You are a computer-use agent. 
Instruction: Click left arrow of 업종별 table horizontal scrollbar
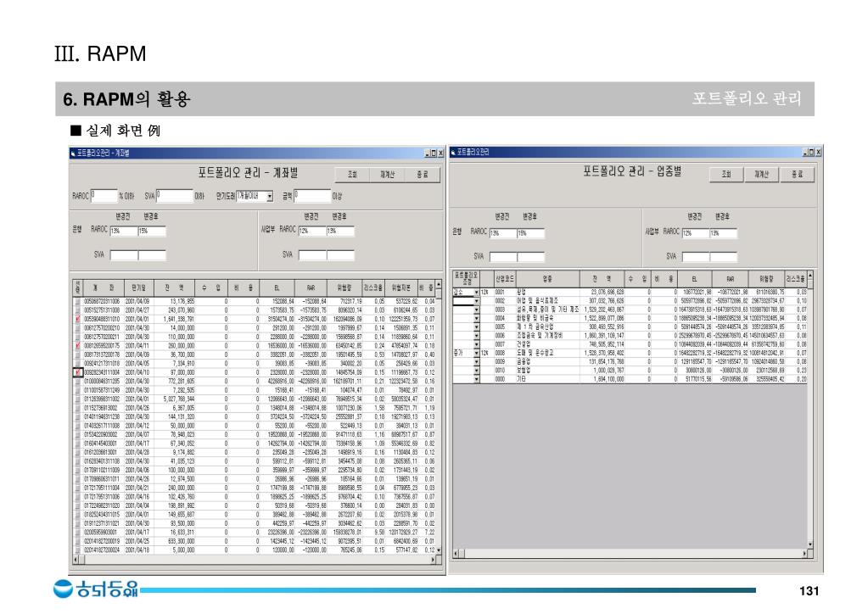tap(456, 553)
